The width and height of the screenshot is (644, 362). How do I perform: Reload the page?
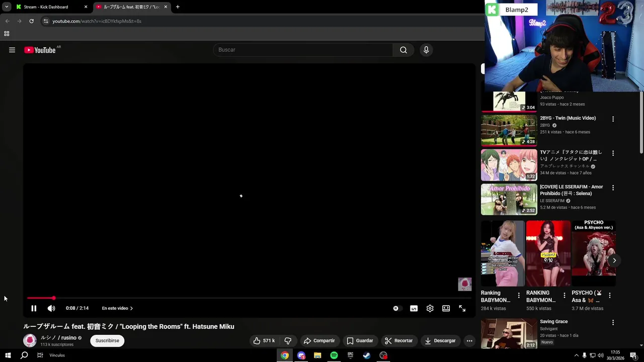point(31,21)
